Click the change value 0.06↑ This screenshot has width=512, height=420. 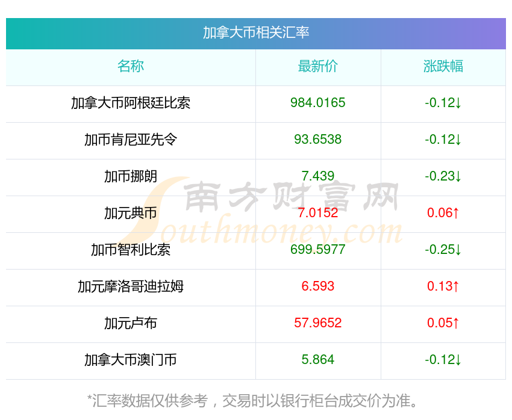click(x=443, y=213)
